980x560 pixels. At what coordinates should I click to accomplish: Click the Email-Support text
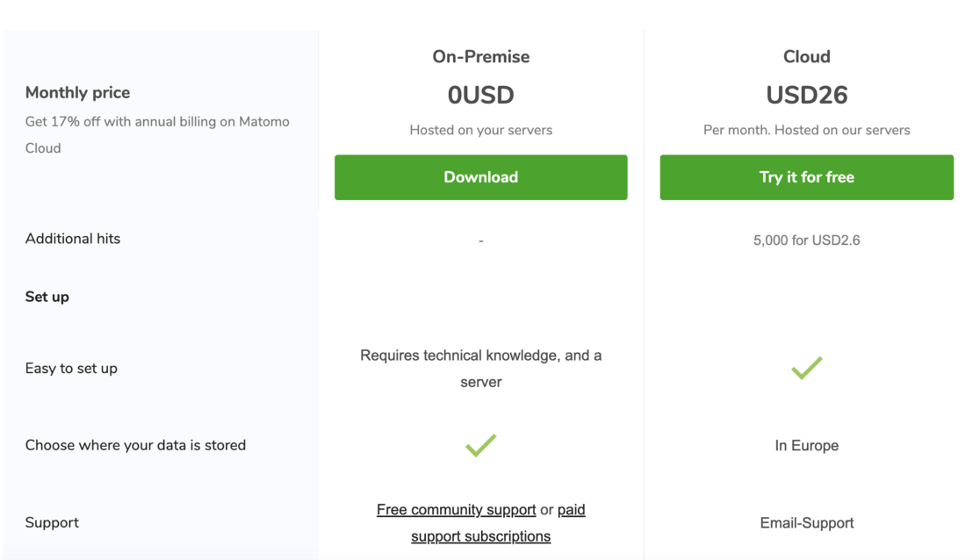(x=806, y=523)
